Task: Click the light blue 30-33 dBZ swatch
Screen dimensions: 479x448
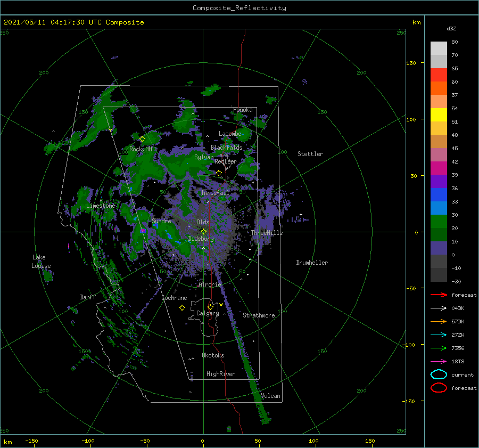Action: pos(439,208)
